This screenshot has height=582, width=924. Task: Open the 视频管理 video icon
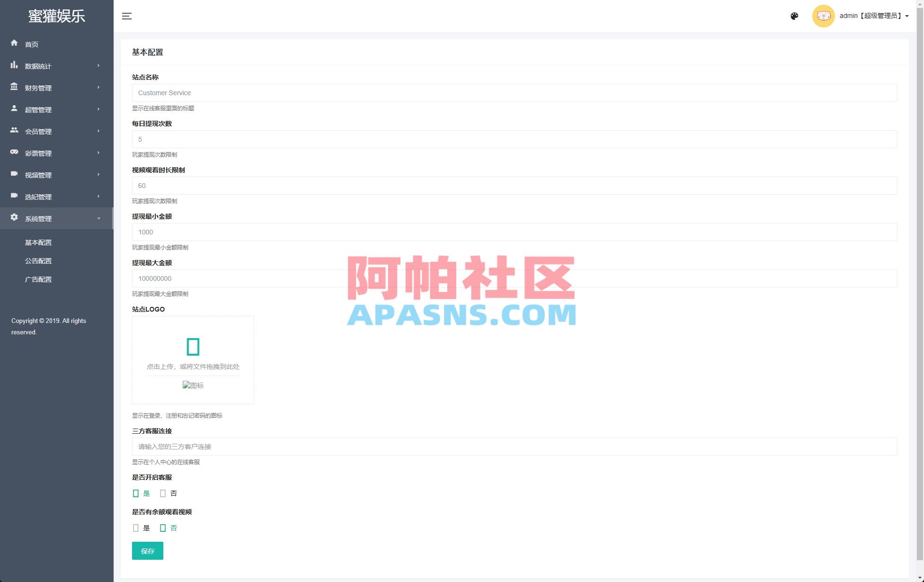point(14,174)
